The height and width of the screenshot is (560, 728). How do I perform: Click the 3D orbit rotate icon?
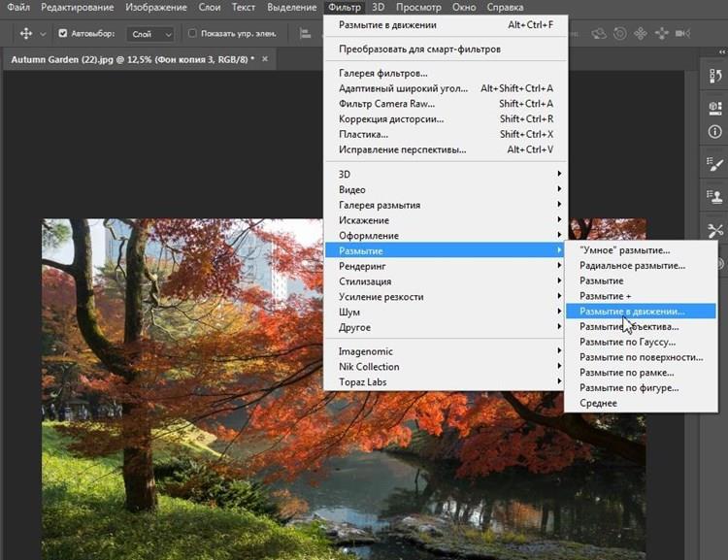(599, 33)
